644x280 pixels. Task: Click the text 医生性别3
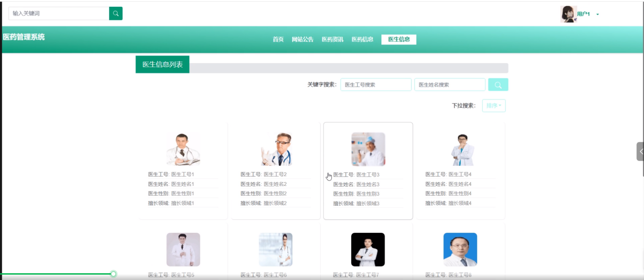point(368,194)
